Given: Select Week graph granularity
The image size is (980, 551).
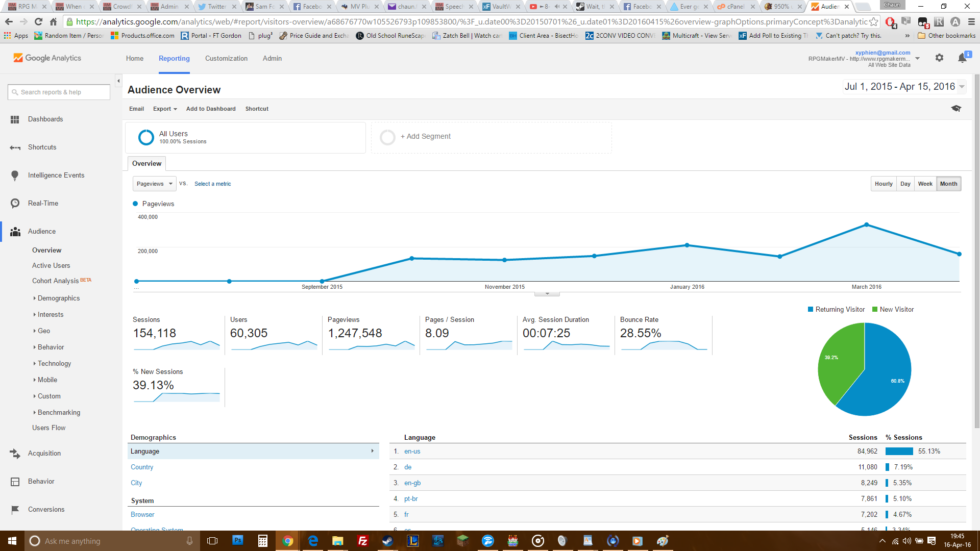Looking at the screenshot, I should point(925,184).
